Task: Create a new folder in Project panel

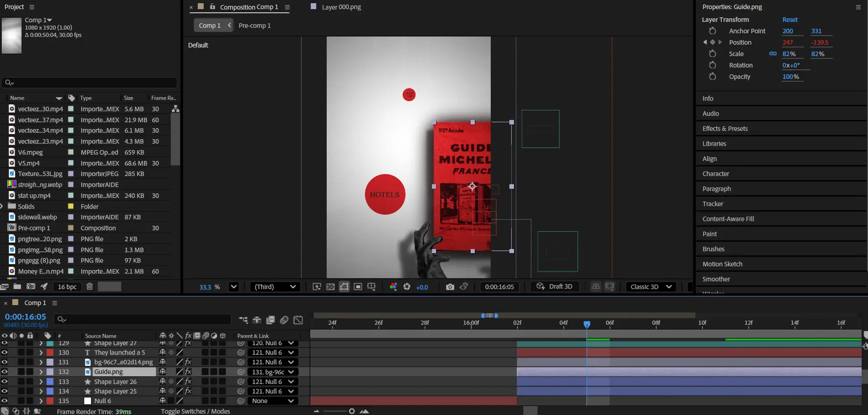Action: point(17,287)
